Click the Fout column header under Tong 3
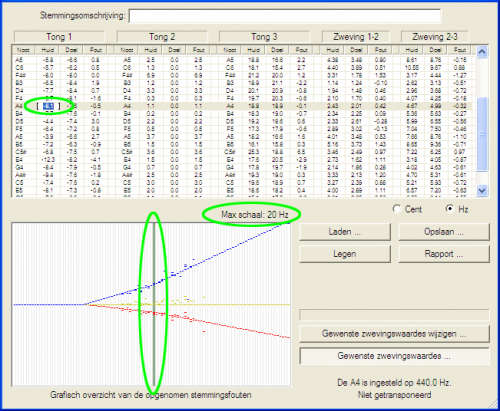 tap(302, 50)
